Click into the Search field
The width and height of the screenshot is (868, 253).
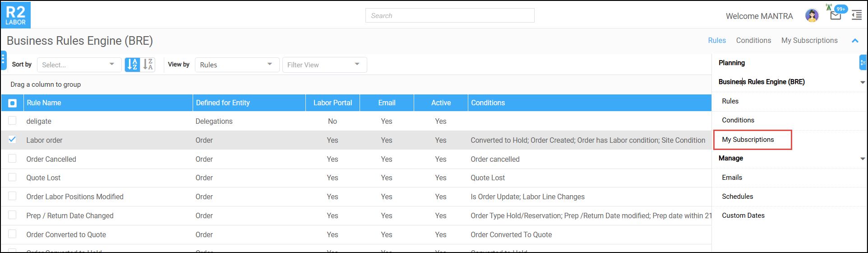[449, 15]
